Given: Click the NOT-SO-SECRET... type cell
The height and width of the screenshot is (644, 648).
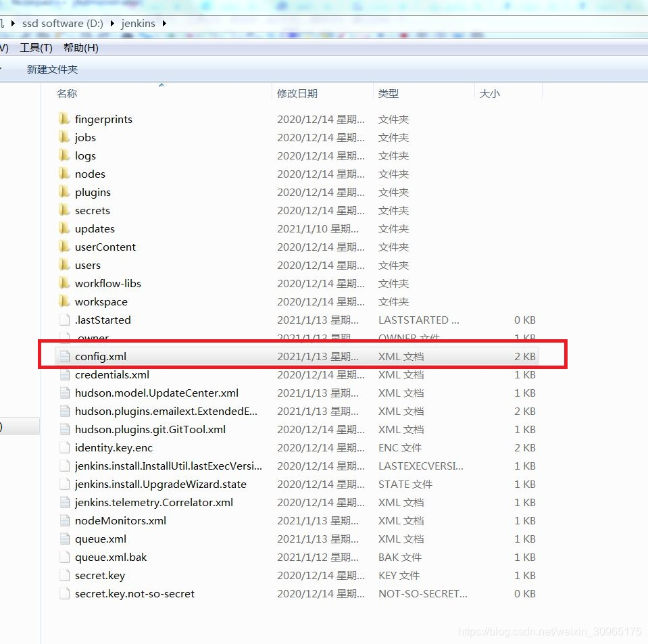Looking at the screenshot, I should [x=423, y=593].
